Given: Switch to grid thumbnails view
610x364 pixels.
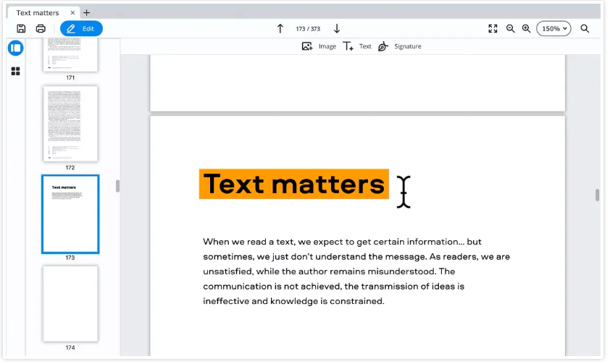Looking at the screenshot, I should [15, 71].
